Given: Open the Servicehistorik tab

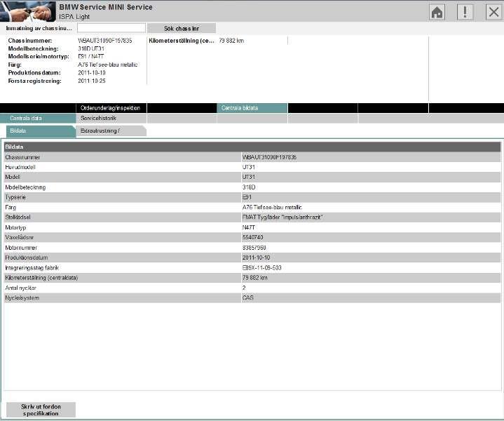Looking at the screenshot, I should [x=111, y=118].
